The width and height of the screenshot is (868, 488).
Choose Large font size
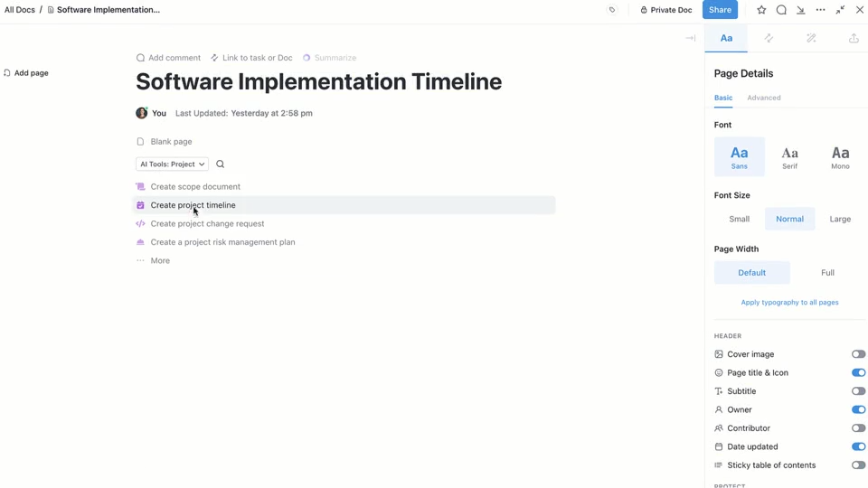840,219
